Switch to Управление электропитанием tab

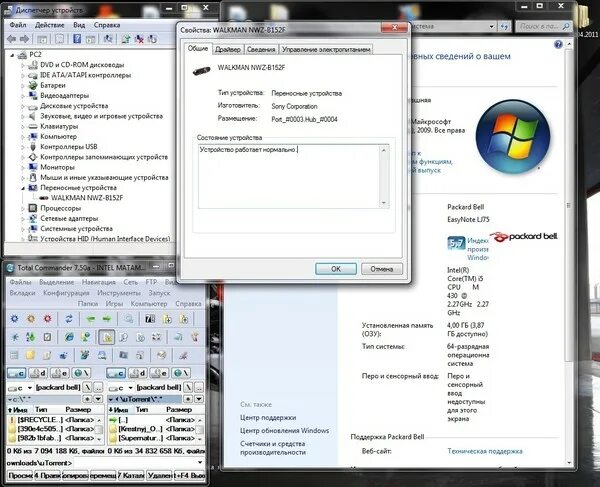[326, 49]
